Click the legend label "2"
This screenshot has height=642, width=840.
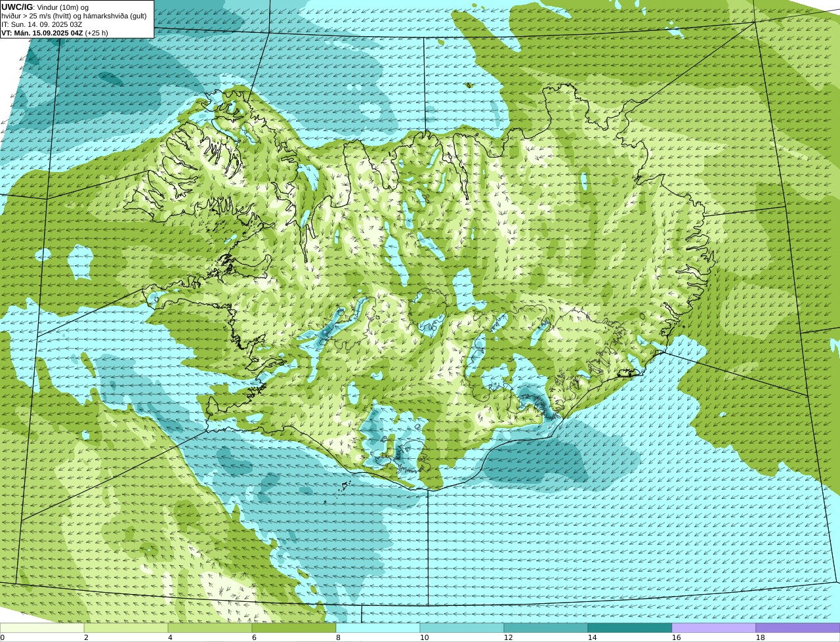tap(86, 637)
